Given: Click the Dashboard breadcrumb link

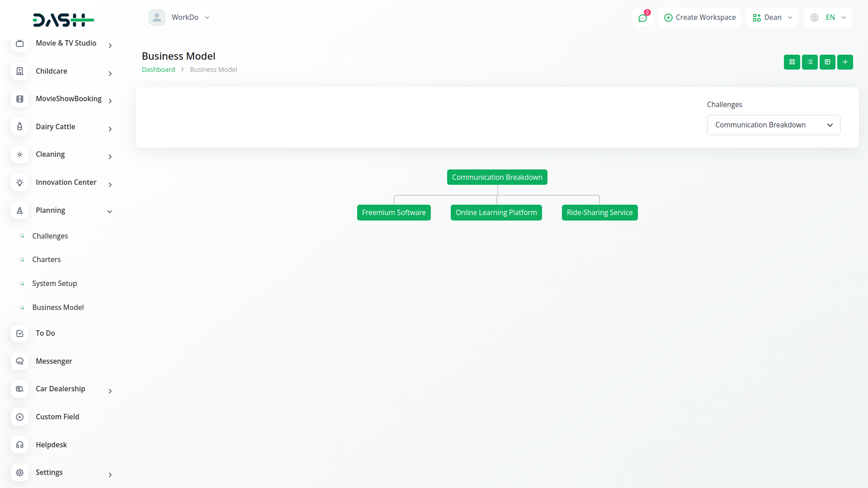Looking at the screenshot, I should (x=158, y=70).
